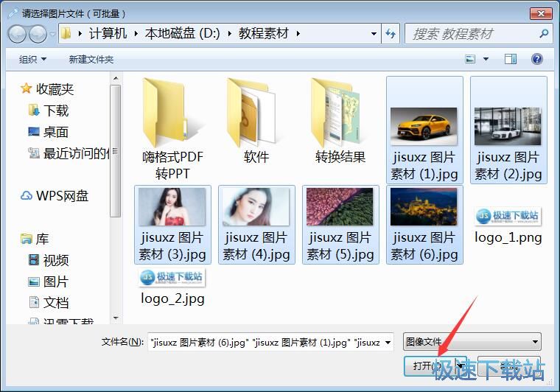
Task: Toggle the preview pane icon
Action: [511, 59]
